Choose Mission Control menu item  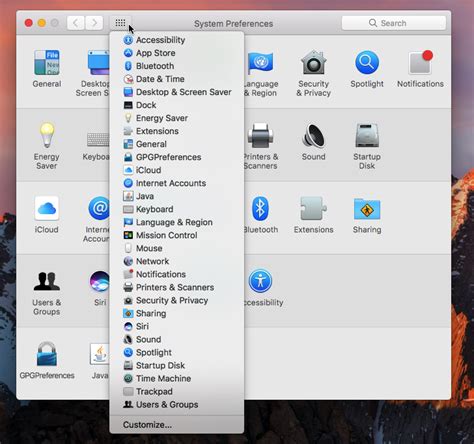[x=177, y=235]
